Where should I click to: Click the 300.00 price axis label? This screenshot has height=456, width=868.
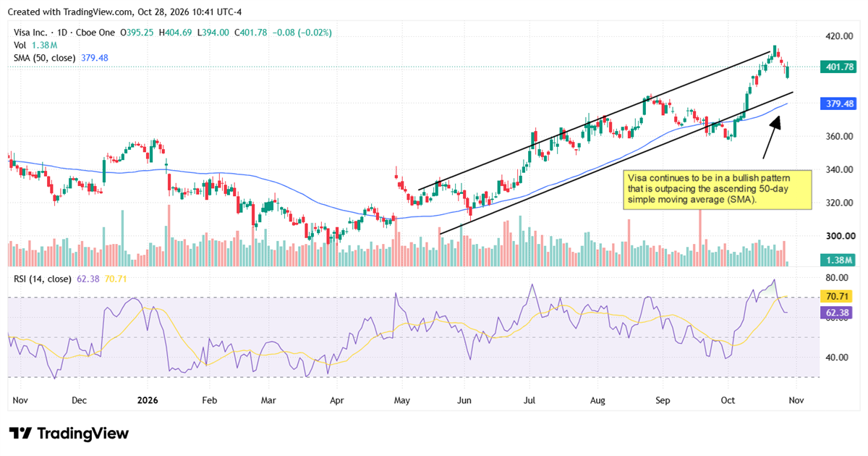coord(841,236)
